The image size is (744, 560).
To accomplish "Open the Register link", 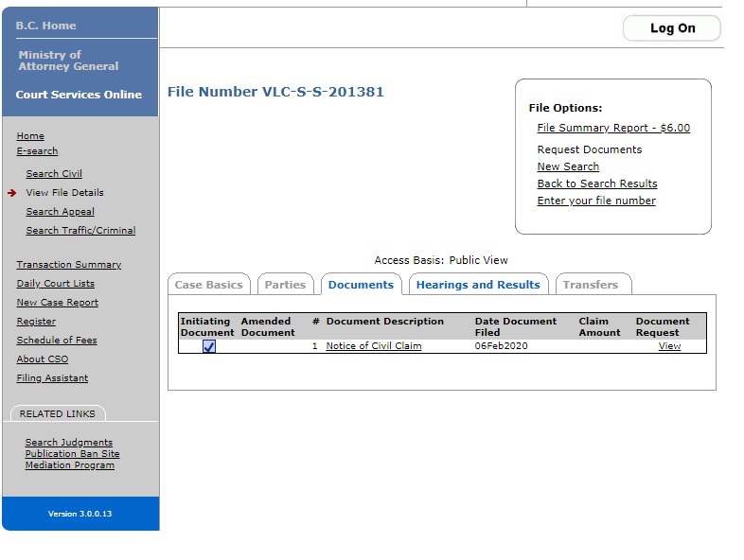I will point(36,322).
